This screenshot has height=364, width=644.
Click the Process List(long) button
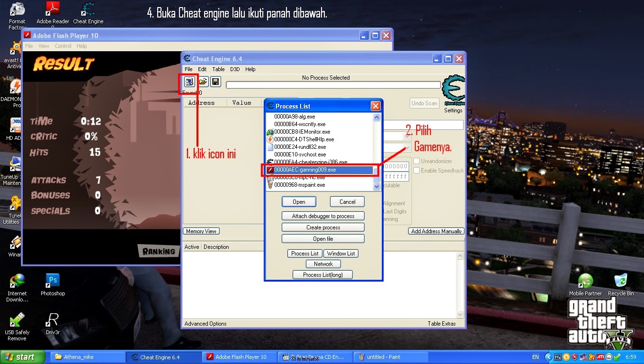323,274
